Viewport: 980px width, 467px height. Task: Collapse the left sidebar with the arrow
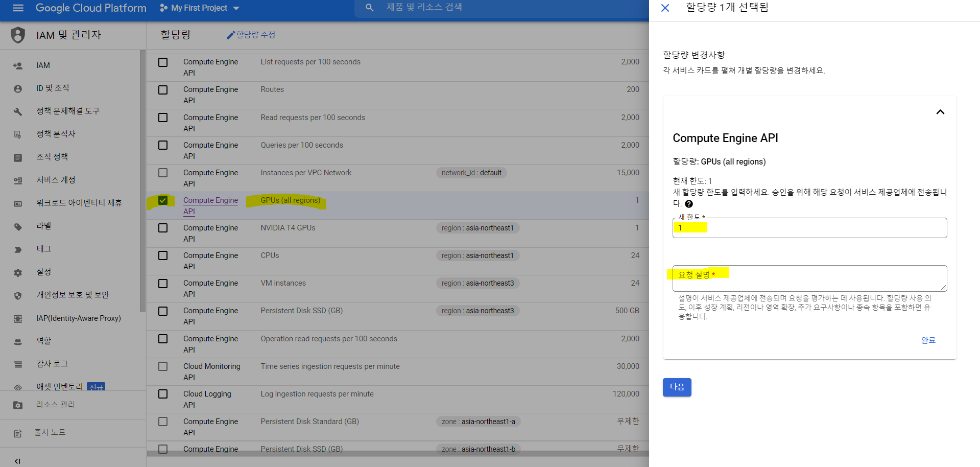click(17, 461)
